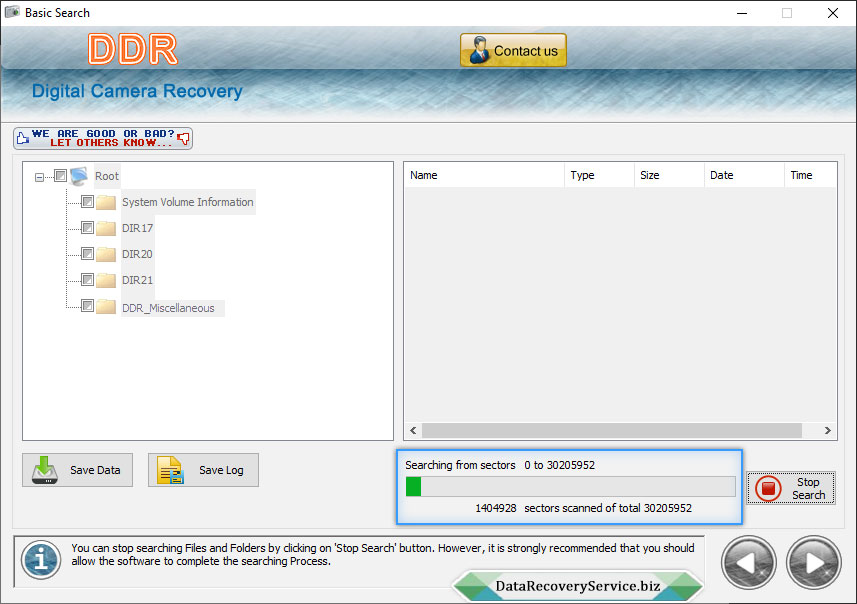Select System Volume Information folder name
Screen dimensions: 857x604
[187, 202]
